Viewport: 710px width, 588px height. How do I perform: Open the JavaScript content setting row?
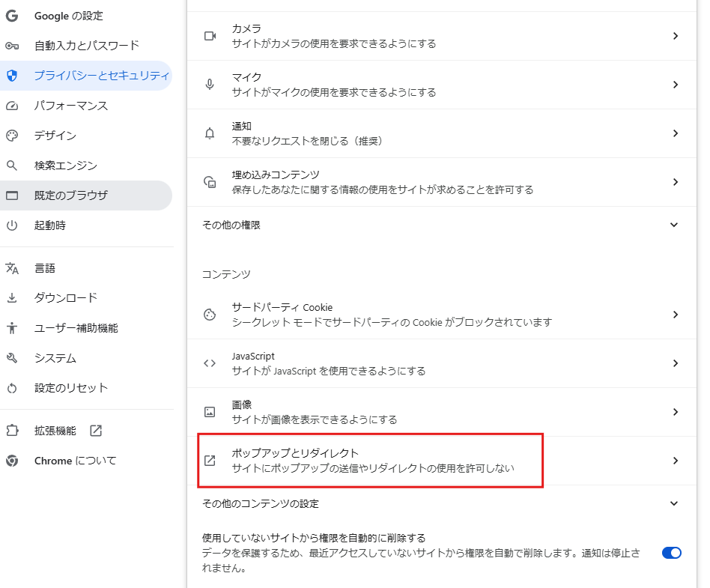[x=441, y=363]
